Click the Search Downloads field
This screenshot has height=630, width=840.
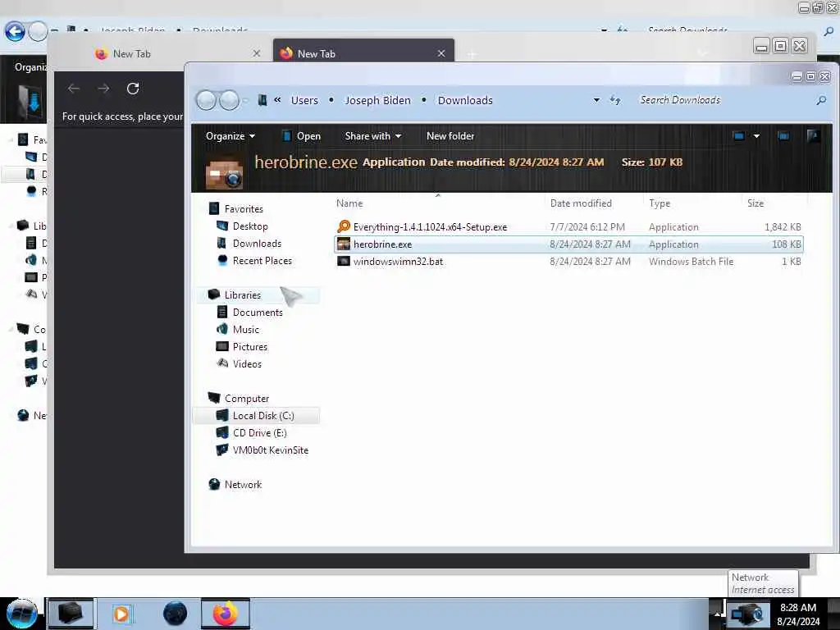(724, 100)
